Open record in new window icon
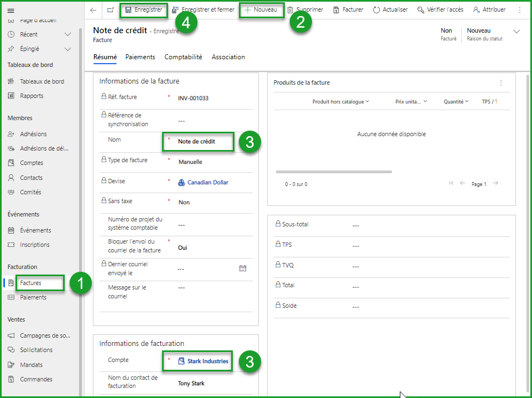 coord(111,10)
